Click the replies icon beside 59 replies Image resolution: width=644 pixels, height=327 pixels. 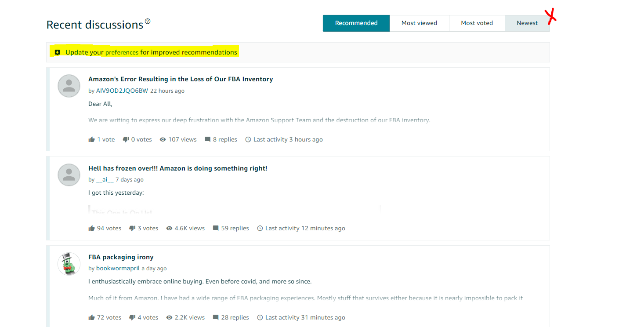(216, 229)
